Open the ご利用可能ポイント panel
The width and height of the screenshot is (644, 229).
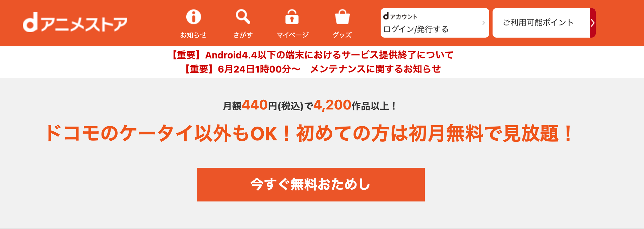click(x=541, y=23)
